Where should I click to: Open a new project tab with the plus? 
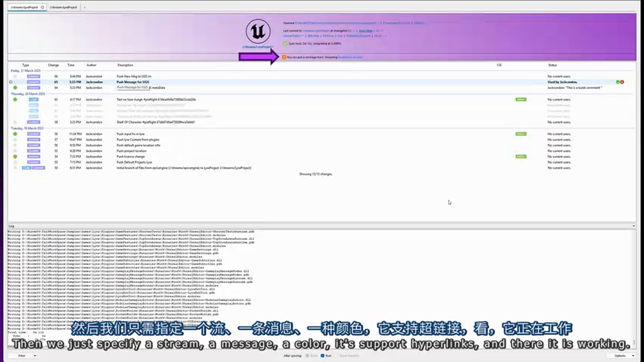pos(84,7)
